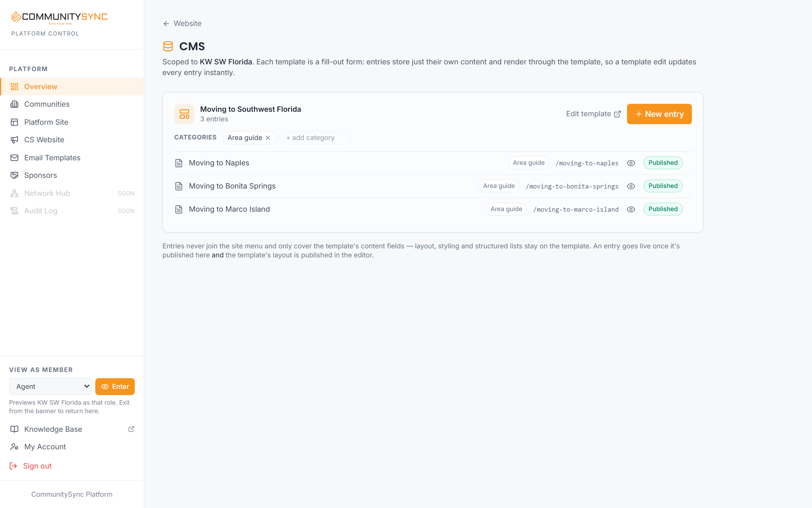
Task: Click the Moving to Southwest Florida template icon
Action: [x=184, y=114]
